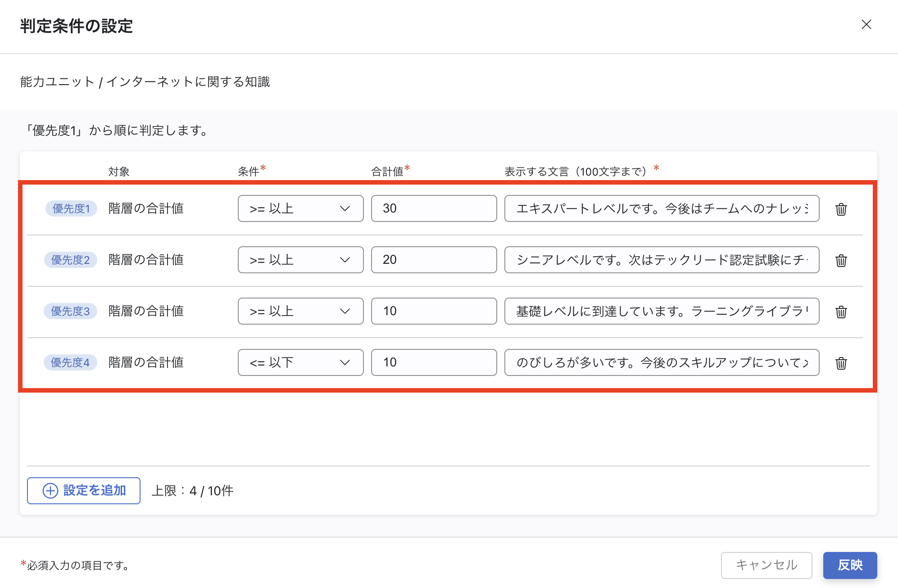Open the 条件 dropdown for 優先度1
The height and width of the screenshot is (588, 898).
[300, 208]
